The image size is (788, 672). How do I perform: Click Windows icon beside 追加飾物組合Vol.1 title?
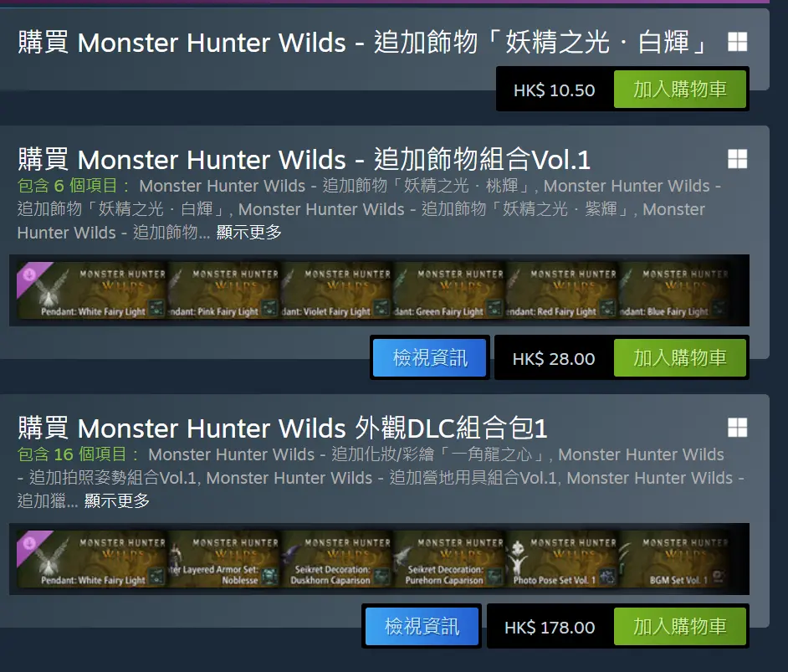pos(737,159)
